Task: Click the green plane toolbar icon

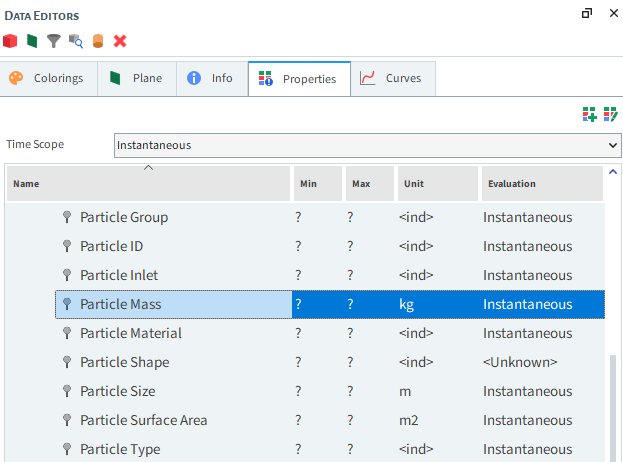Action: click(32, 41)
